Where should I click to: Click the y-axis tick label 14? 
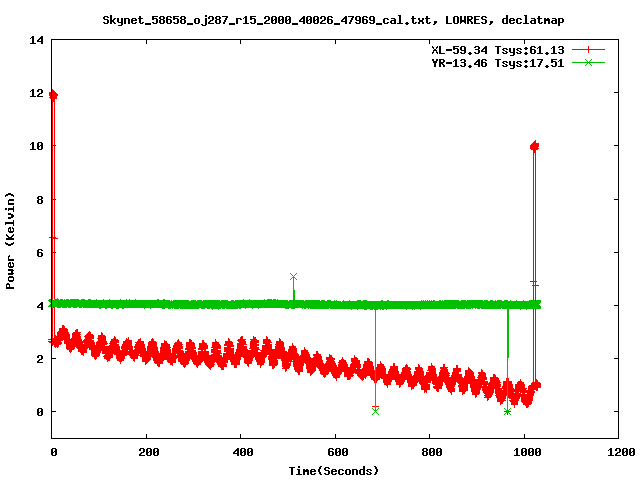tap(36, 40)
